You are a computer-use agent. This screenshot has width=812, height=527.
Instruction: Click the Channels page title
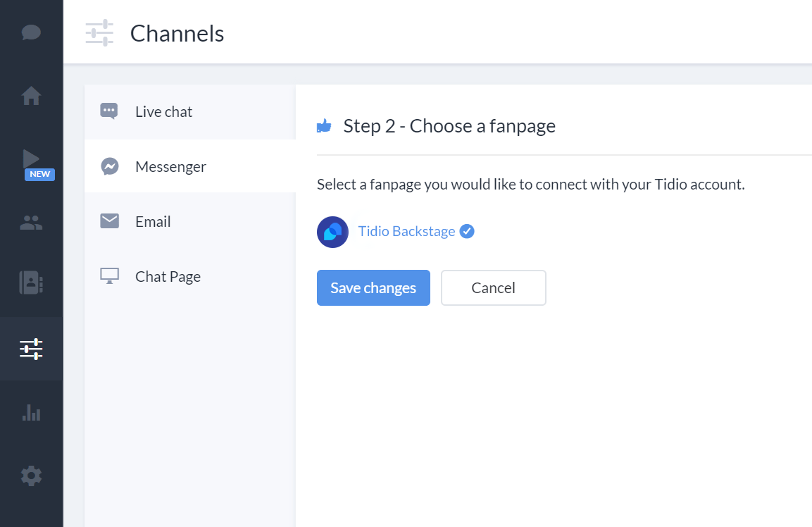(177, 34)
